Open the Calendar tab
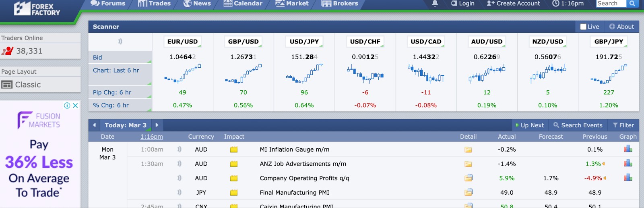Viewport: 644px width, 208px height. [243, 4]
